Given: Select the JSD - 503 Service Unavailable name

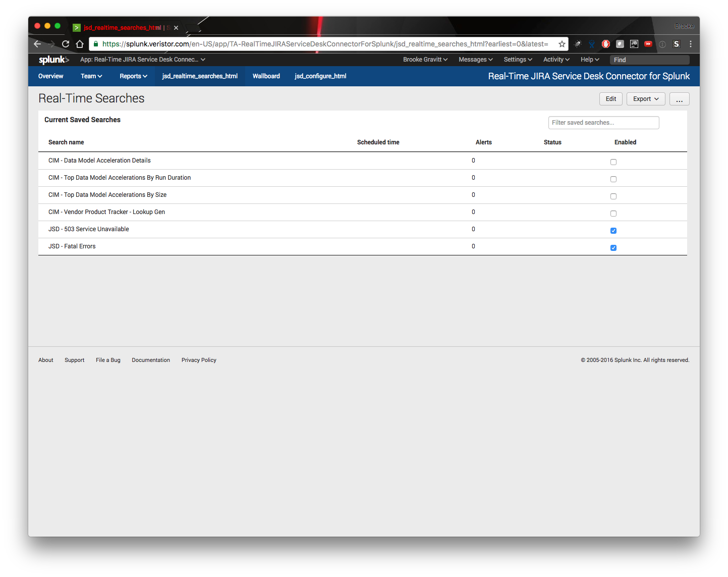Looking at the screenshot, I should coord(89,229).
